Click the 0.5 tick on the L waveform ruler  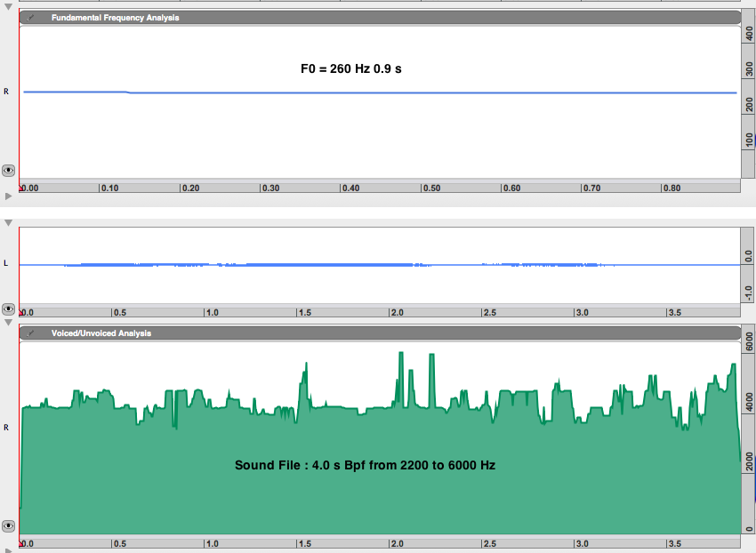pos(119,312)
